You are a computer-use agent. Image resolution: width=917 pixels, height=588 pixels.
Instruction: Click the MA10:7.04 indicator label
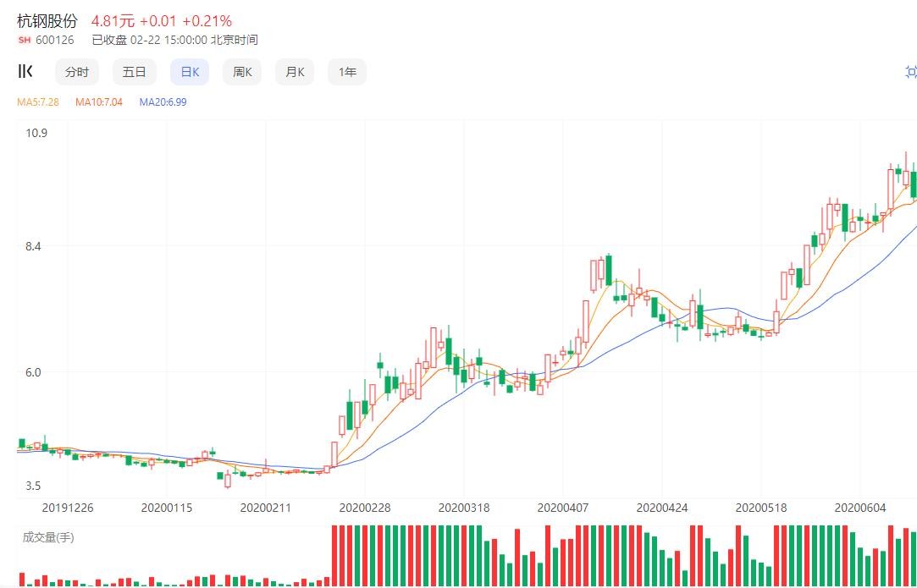(99, 102)
